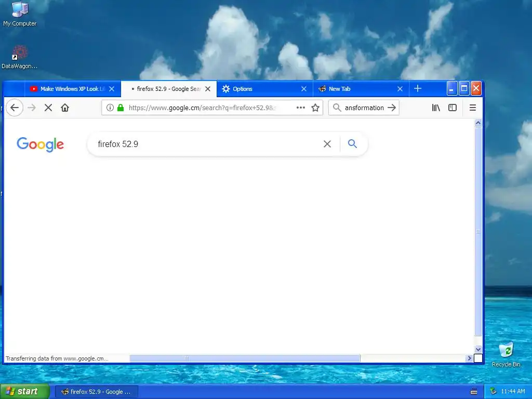
Task: Click the horizontal scrollbar thumb
Action: coord(245,358)
